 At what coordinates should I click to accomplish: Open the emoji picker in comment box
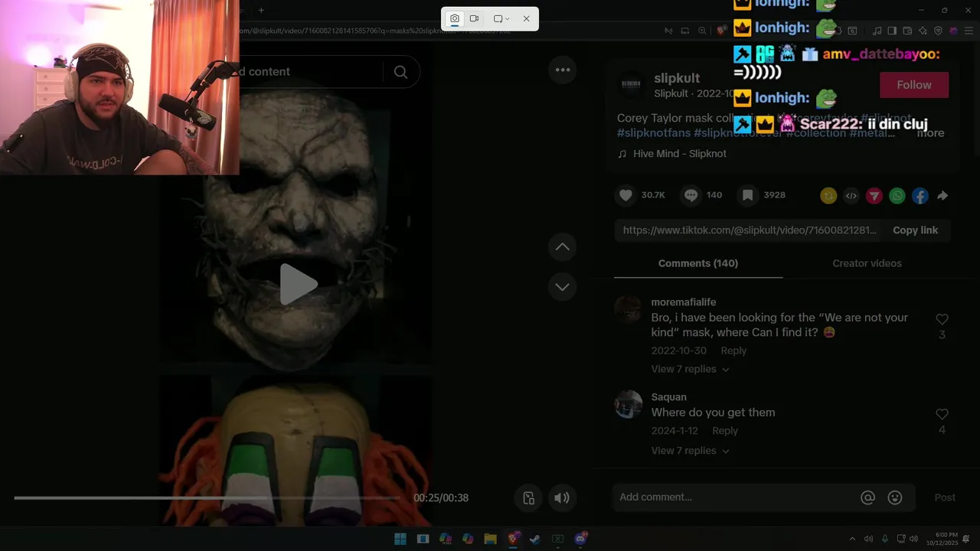pos(894,497)
